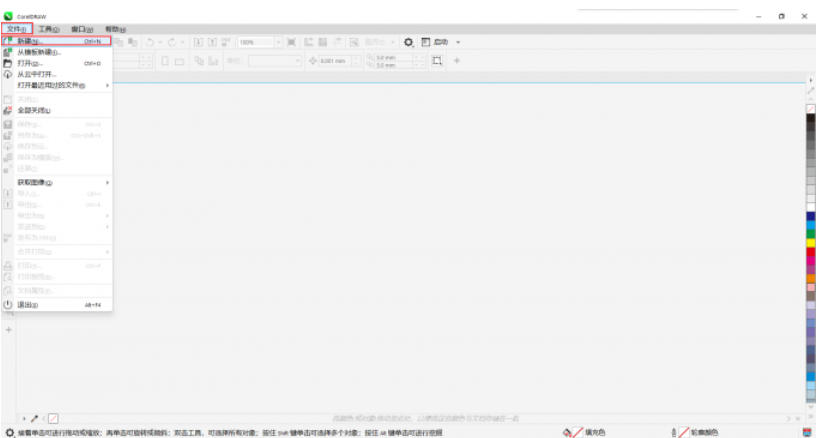Choose 从云中打开 (Open from Cloud)

point(57,74)
